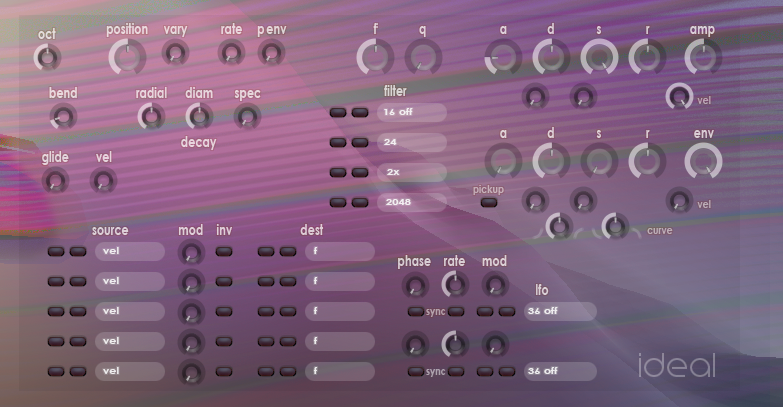Click next button adjacent to 2048 field
This screenshot has height=407, width=783.
click(x=360, y=202)
